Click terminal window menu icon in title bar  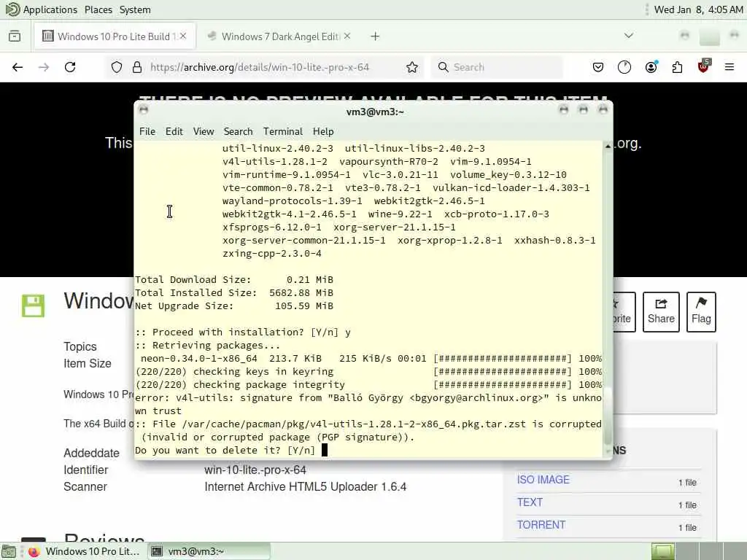pos(144,110)
